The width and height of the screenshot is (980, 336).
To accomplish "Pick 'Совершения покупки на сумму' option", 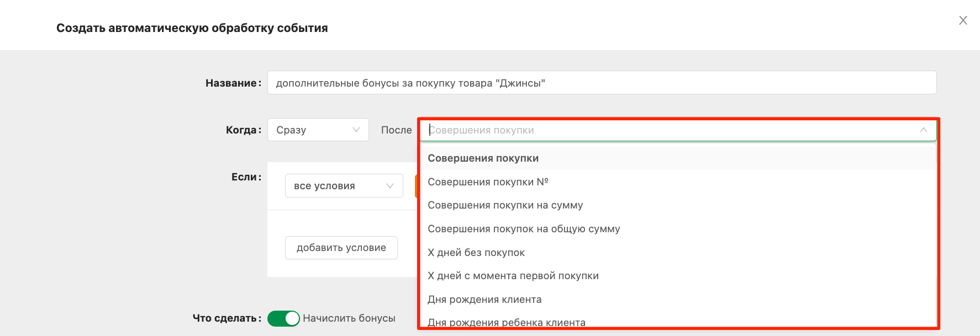I will pos(678,205).
